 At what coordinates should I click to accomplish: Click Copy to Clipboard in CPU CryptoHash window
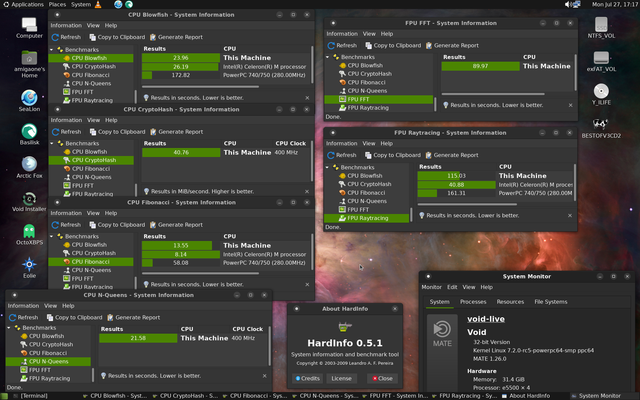(x=118, y=132)
